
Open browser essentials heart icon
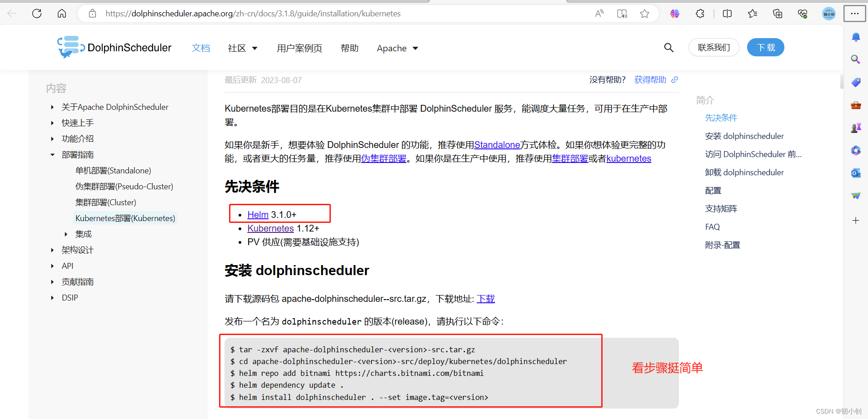[x=803, y=14]
